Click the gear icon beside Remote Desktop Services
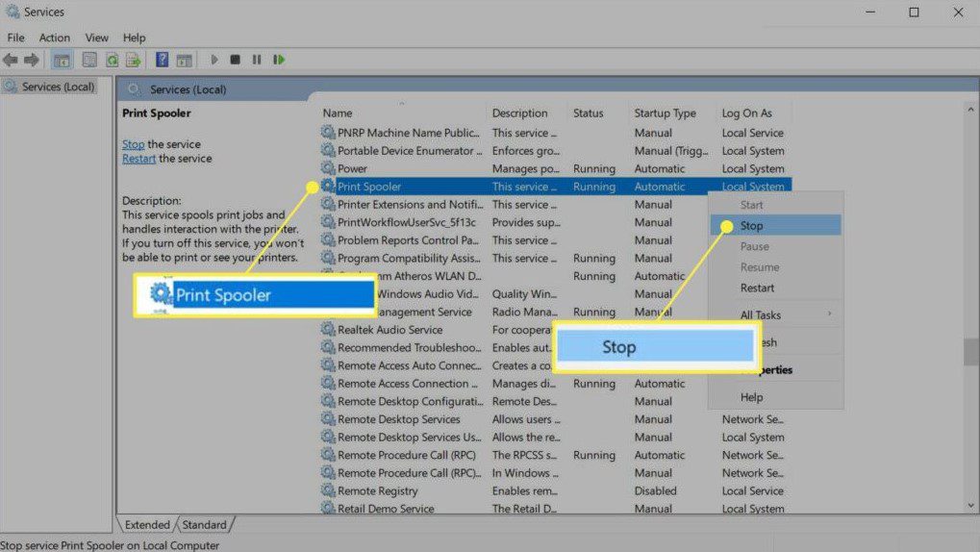Image resolution: width=980 pixels, height=552 pixels. (x=328, y=419)
